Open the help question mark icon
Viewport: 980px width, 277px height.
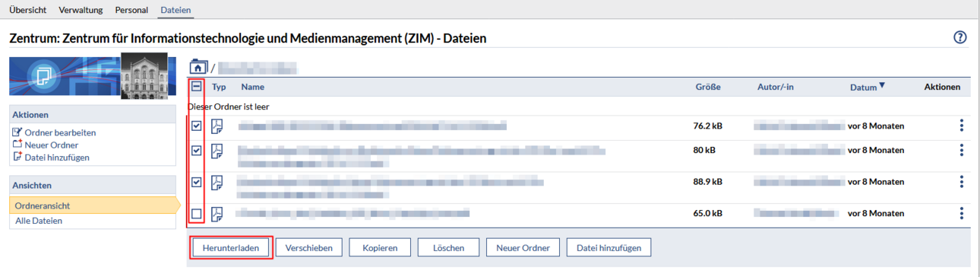click(960, 37)
